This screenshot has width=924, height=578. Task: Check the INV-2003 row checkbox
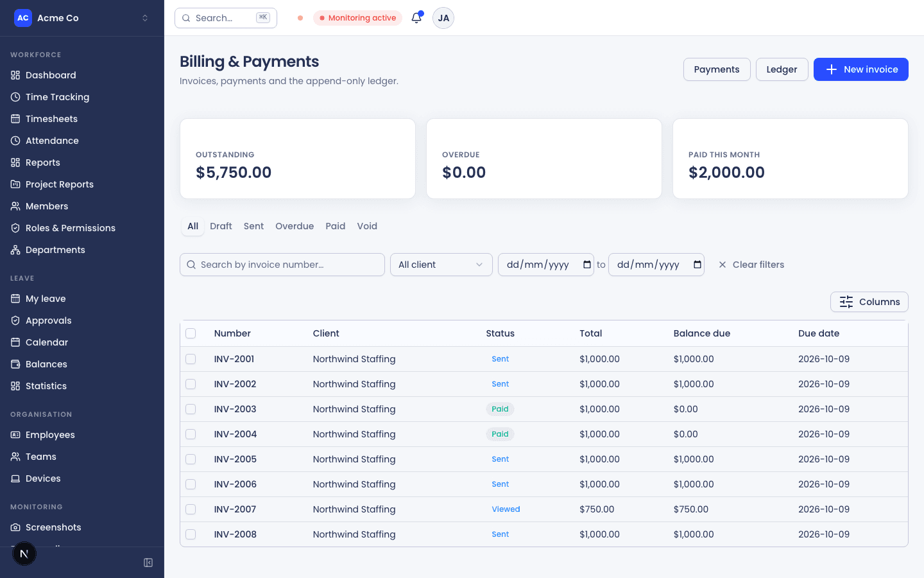(191, 409)
